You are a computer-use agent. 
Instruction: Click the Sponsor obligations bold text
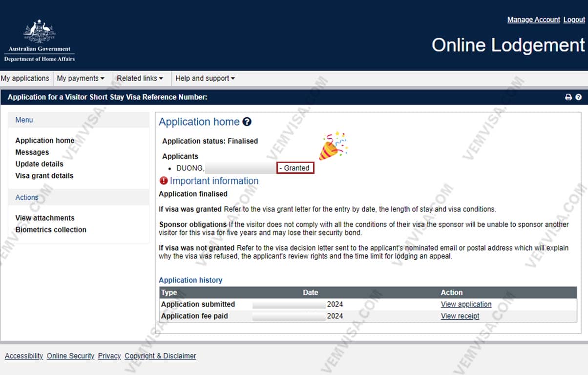(x=193, y=225)
